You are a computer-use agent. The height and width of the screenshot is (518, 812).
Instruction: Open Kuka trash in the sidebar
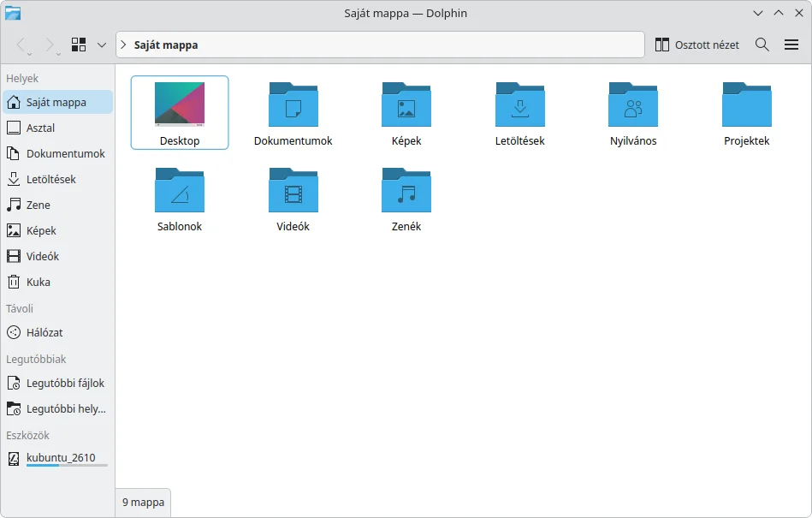point(57,282)
